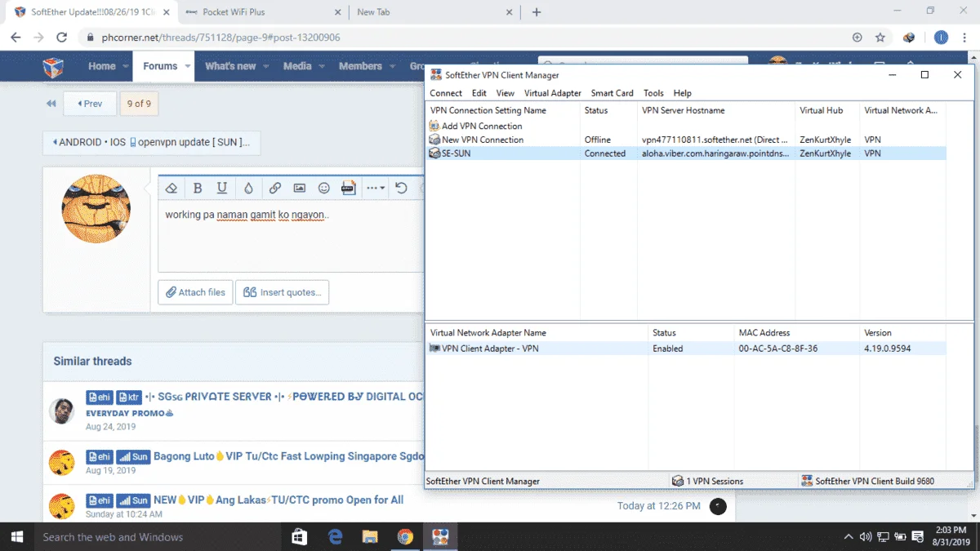Image resolution: width=980 pixels, height=551 pixels.
Task: Open the smilies emoji picker
Action: [x=324, y=188]
